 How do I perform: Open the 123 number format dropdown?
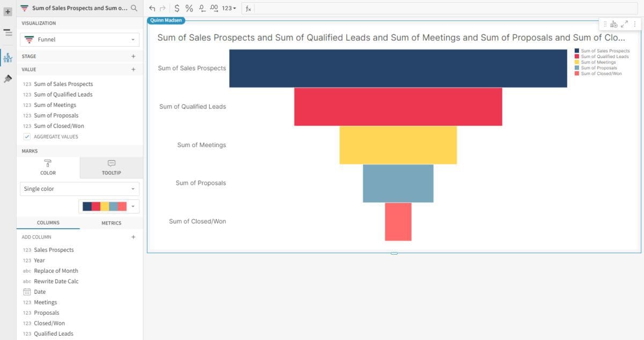229,8
